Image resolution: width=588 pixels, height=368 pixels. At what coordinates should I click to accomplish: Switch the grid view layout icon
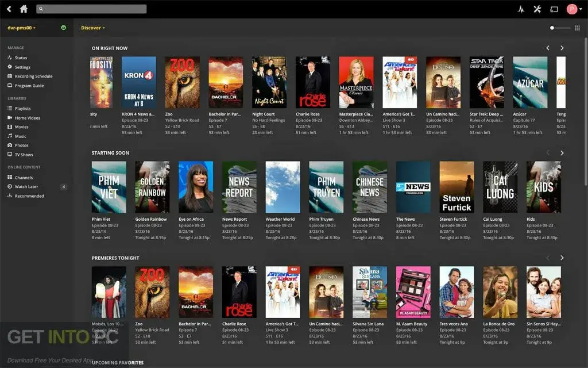(x=577, y=28)
